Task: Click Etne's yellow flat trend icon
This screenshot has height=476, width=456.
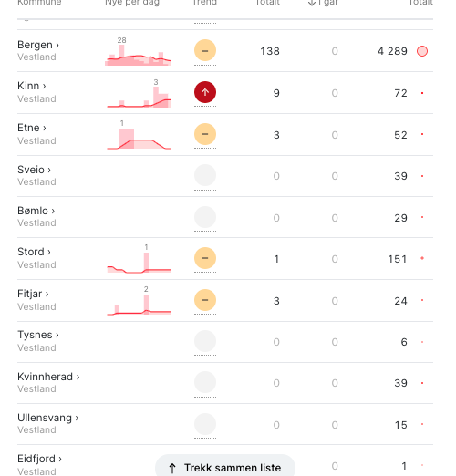Action: [205, 134]
